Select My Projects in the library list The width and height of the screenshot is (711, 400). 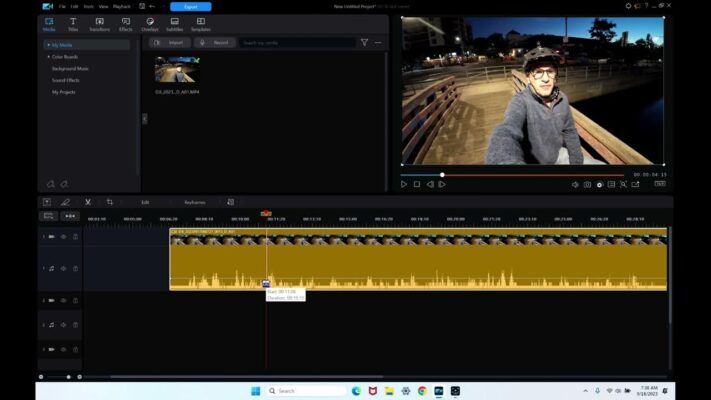click(x=63, y=92)
